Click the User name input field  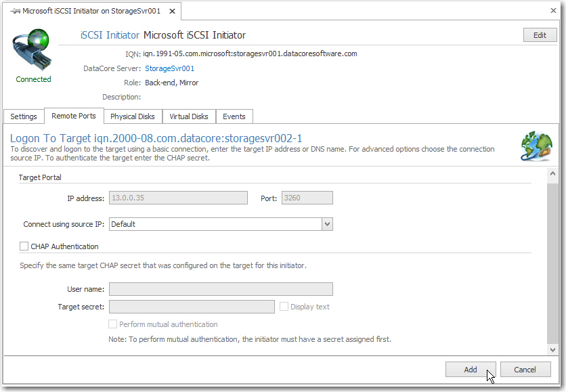(221, 289)
